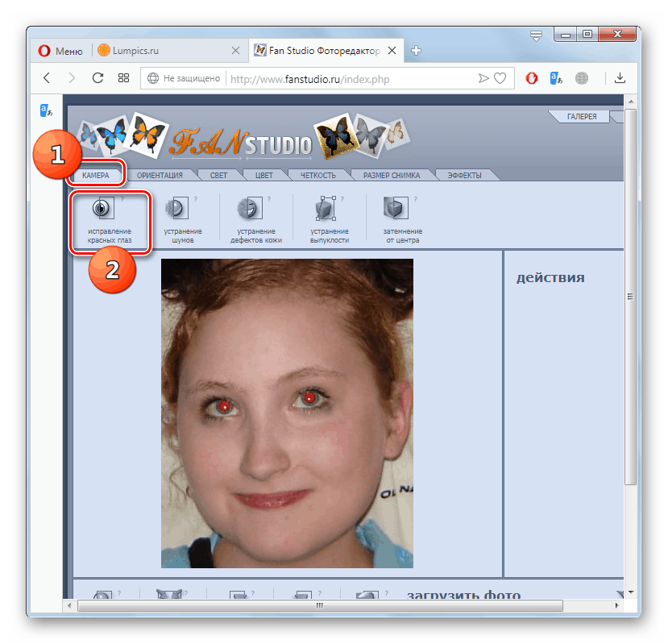Click the red Opera extension icon
Screen dimensions: 668x644
(531, 78)
